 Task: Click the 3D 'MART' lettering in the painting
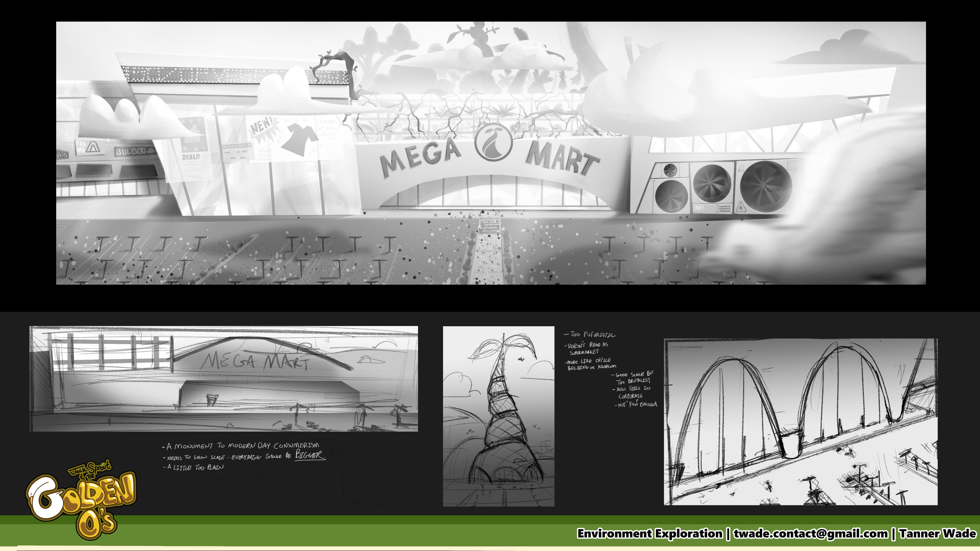click(x=563, y=159)
